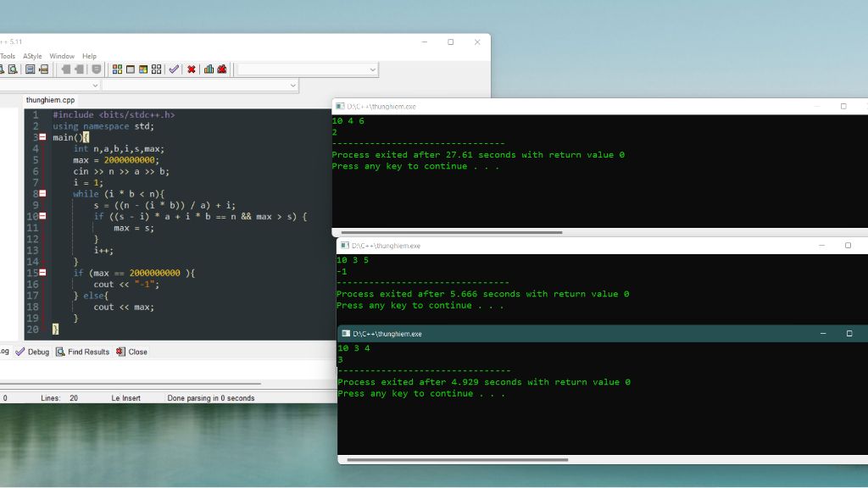Stop execution using the red X icon
Image resolution: width=868 pixels, height=488 pixels.
click(192, 69)
